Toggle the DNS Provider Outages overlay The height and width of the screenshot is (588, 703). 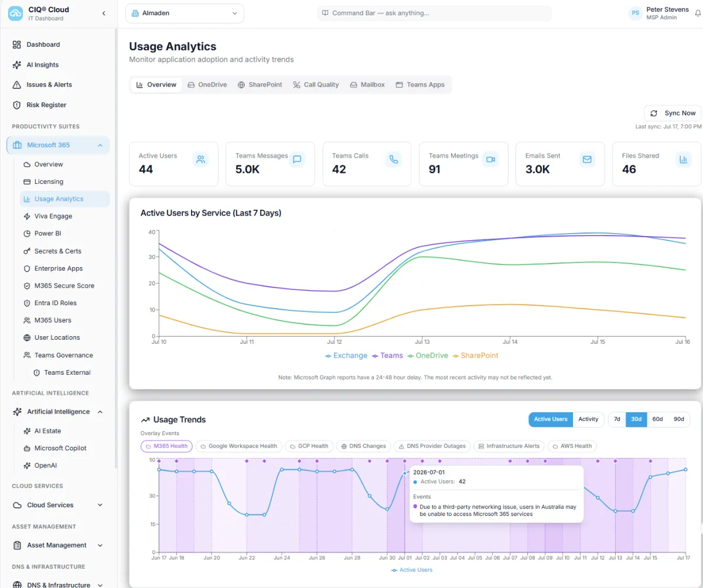click(432, 446)
